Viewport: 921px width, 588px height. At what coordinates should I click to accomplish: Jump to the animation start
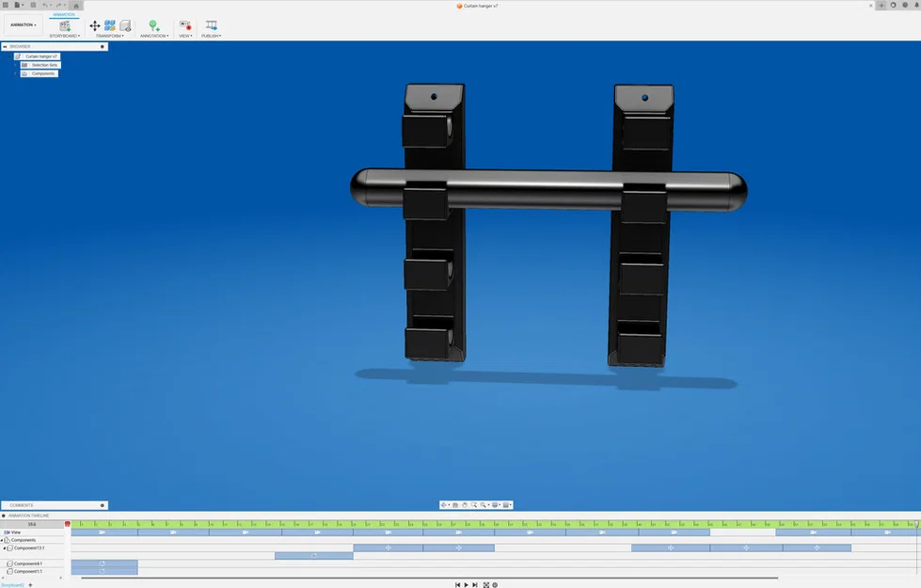coord(457,585)
